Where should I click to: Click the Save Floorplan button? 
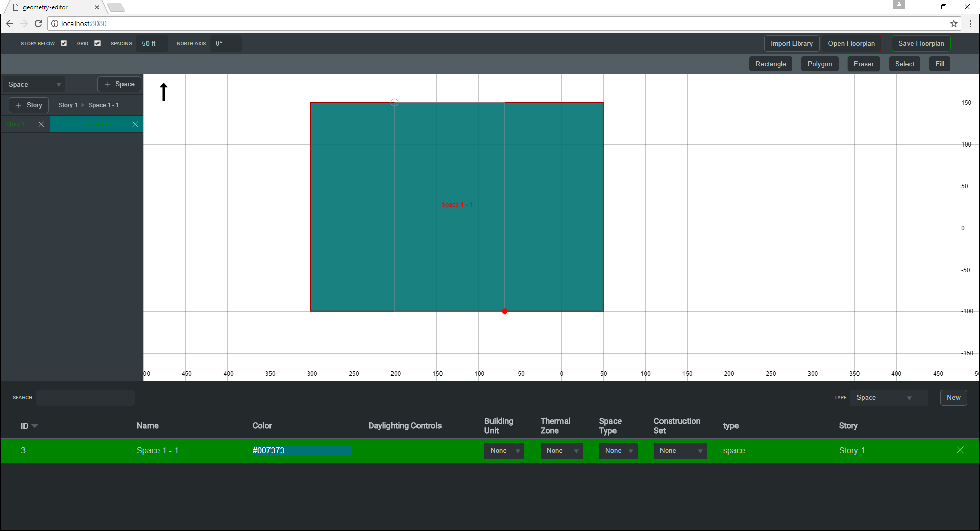[x=921, y=43]
